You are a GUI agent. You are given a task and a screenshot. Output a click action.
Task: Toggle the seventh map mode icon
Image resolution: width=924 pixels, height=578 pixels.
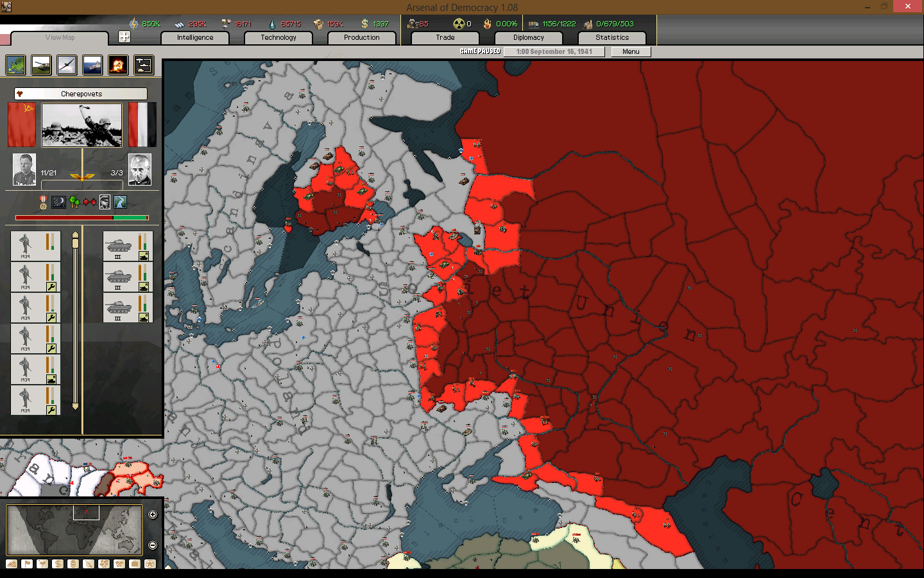click(104, 564)
